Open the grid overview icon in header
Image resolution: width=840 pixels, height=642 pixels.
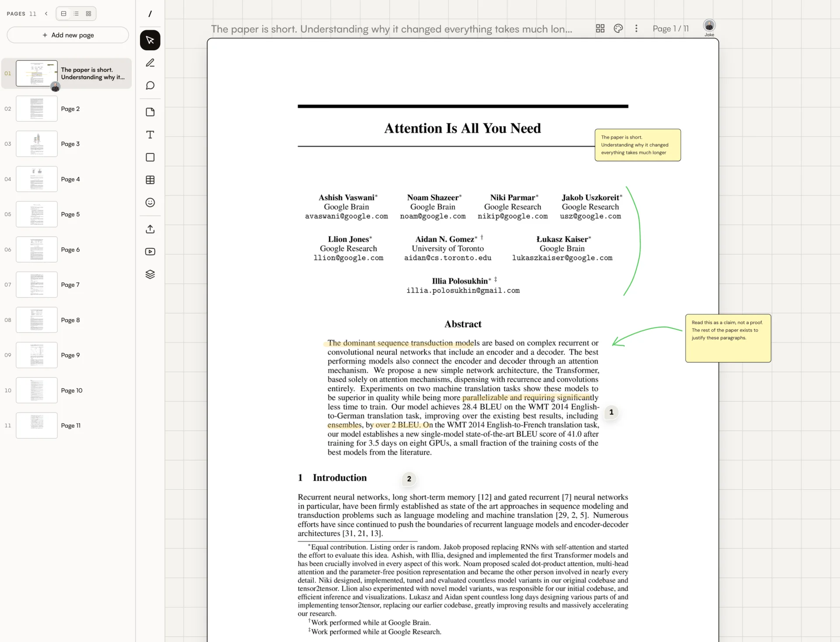(600, 28)
